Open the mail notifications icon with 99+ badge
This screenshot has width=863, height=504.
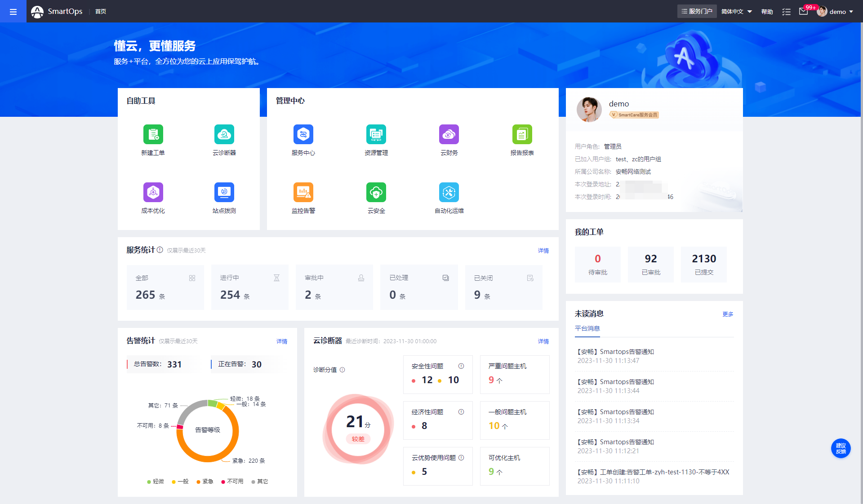coord(803,12)
